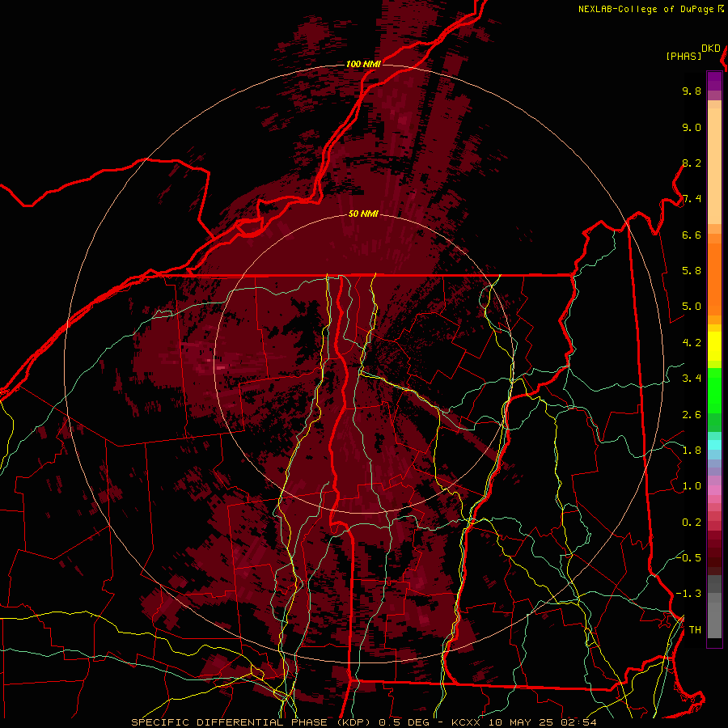This screenshot has width=728, height=728.
Task: Click the 1.0 legend value
Action: click(x=692, y=486)
